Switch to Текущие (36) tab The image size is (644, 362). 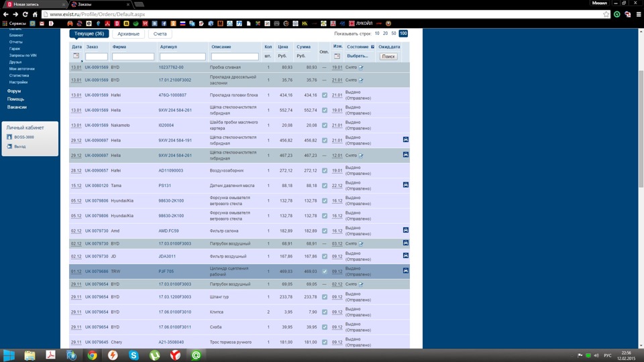[x=89, y=34]
